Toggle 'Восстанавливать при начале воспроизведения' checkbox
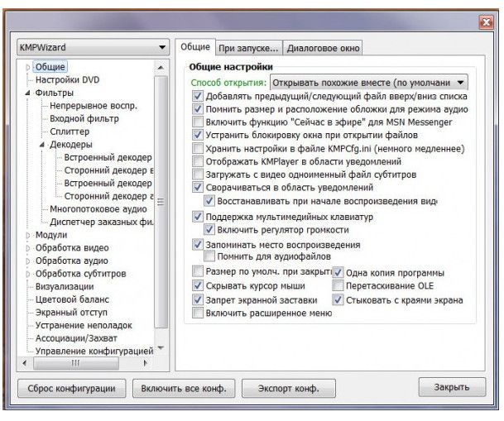The image size is (504, 421). click(x=209, y=201)
